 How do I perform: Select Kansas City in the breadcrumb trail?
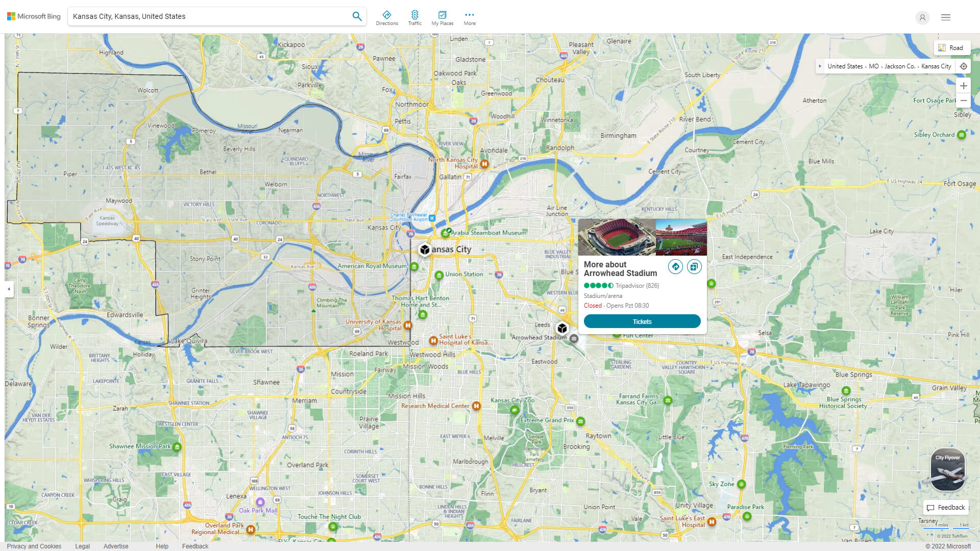click(936, 66)
